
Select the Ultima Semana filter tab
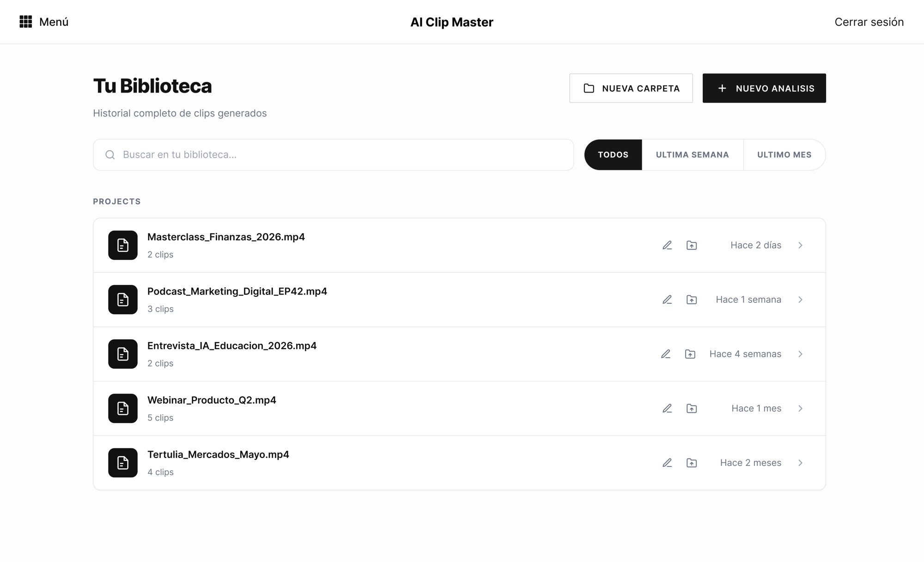point(693,155)
